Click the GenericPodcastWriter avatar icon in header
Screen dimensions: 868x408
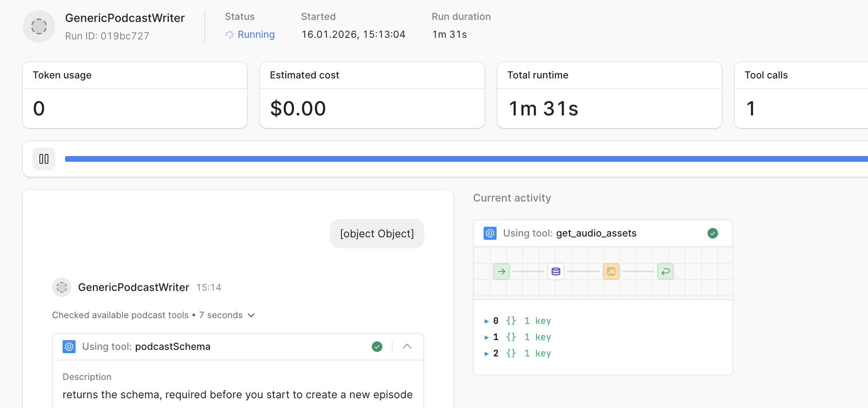[x=39, y=26]
